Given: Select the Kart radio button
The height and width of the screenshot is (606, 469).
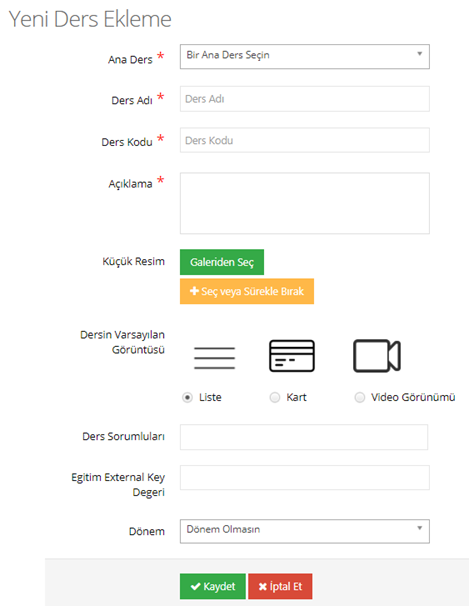Looking at the screenshot, I should coord(275,397).
